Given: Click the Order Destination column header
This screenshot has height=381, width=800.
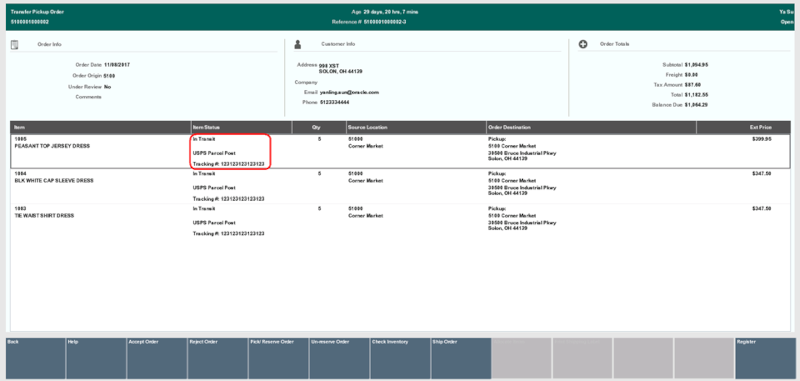Looking at the screenshot, I should (x=591, y=128).
